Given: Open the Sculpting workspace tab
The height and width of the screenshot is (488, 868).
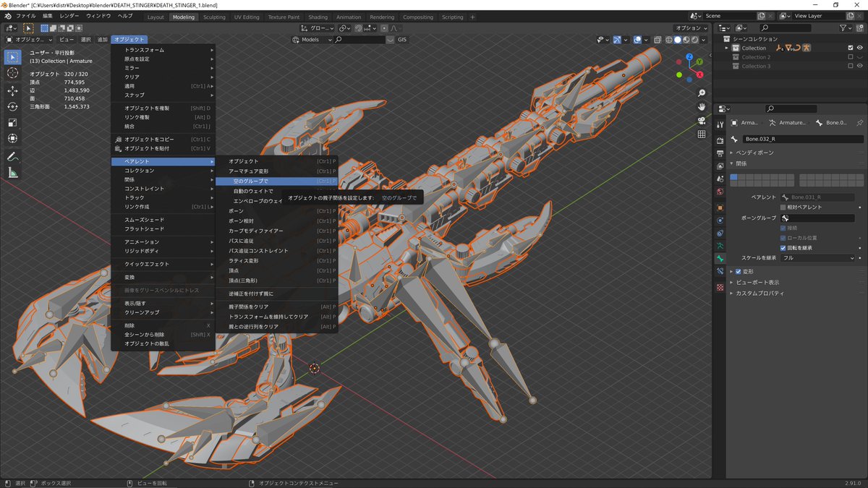Looking at the screenshot, I should (x=213, y=17).
